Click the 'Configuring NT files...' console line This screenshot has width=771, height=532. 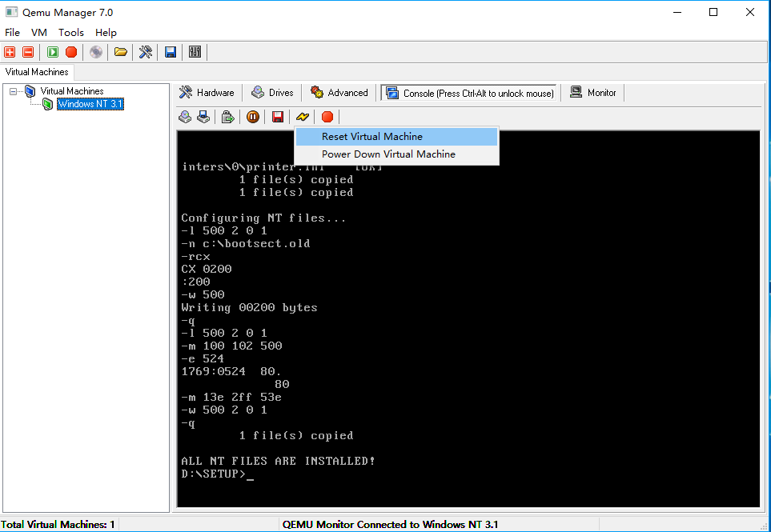click(x=263, y=218)
